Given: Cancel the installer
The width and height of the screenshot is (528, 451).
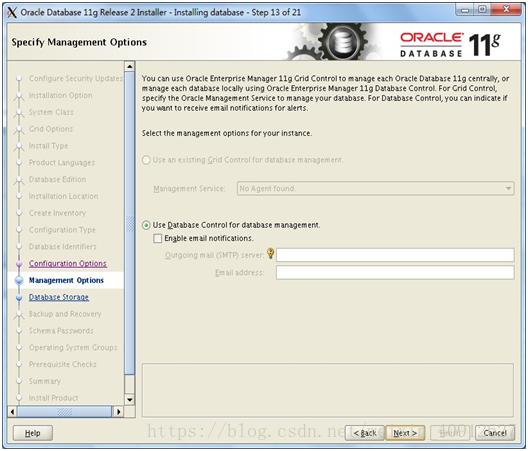Looking at the screenshot, I should pyautogui.click(x=495, y=433).
